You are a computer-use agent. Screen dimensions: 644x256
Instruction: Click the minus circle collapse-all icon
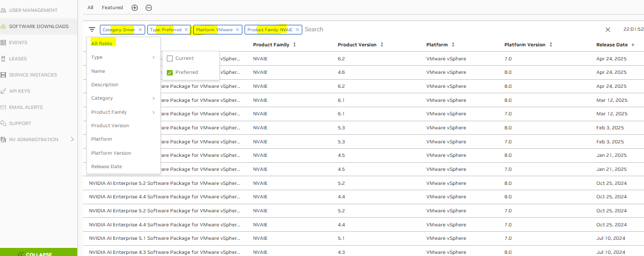click(x=148, y=8)
